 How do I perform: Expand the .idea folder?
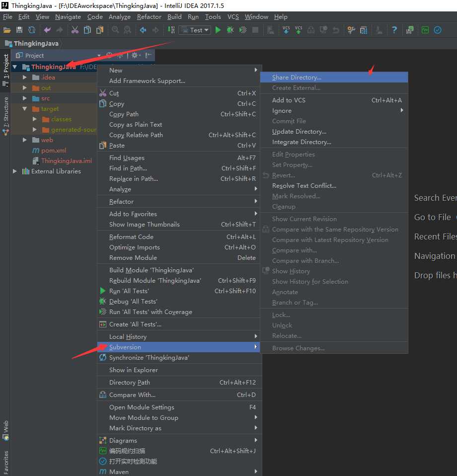click(25, 78)
